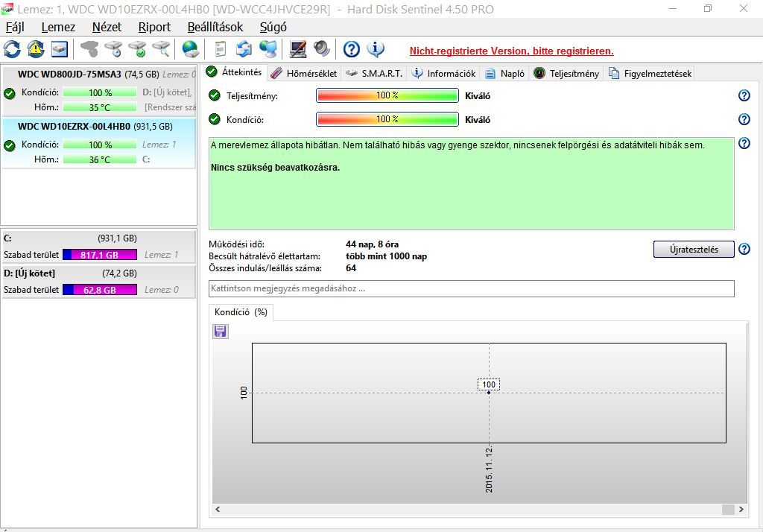The image size is (763, 532).
Task: Click the network computer globe icon
Action: (268, 49)
